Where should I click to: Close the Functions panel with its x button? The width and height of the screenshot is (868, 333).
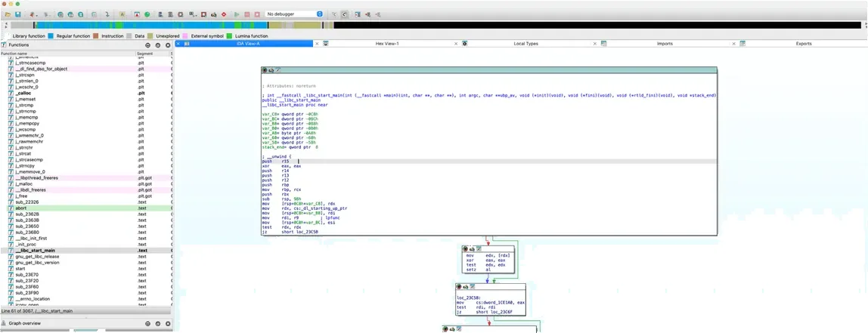point(168,45)
